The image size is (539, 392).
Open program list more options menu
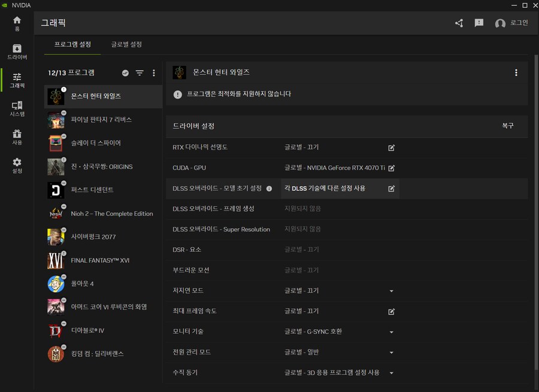click(x=154, y=73)
